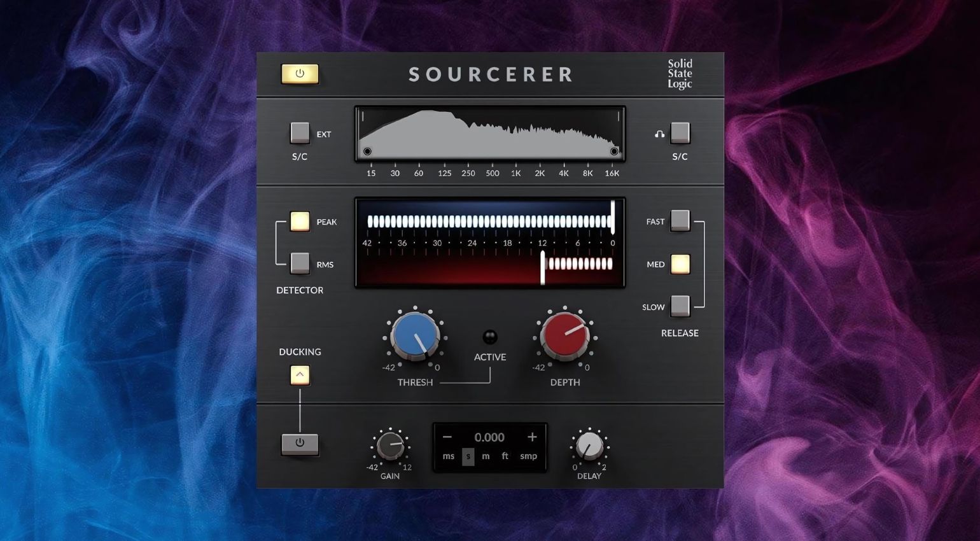Choose MED release setting
This screenshot has width=980, height=541.
tap(680, 263)
